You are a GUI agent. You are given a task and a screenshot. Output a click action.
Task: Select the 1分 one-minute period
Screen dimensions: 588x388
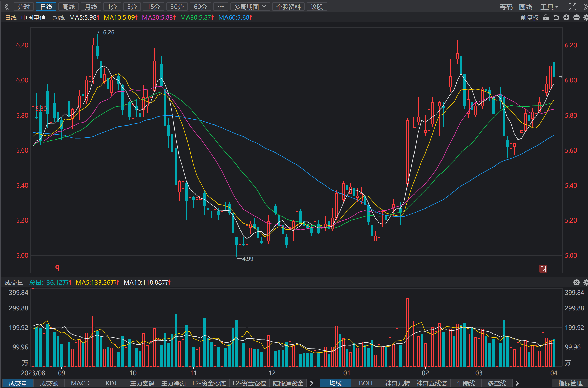coord(112,7)
